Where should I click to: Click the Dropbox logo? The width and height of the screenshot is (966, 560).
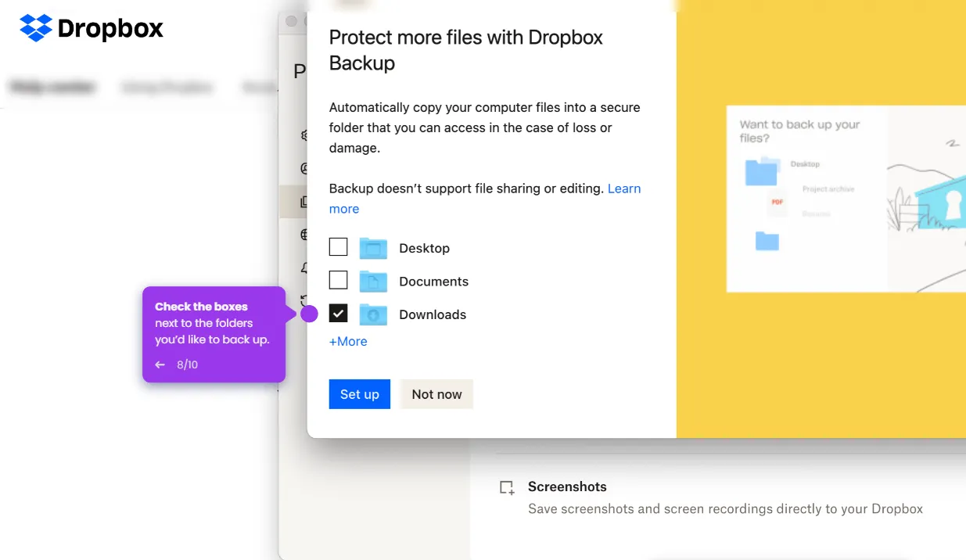click(92, 28)
